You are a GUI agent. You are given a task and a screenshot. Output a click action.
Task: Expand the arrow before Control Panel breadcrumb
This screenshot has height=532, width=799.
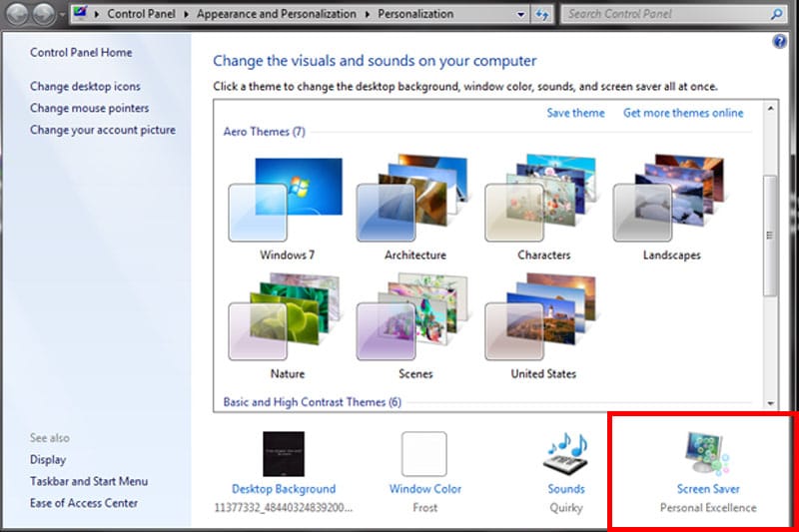point(96,14)
